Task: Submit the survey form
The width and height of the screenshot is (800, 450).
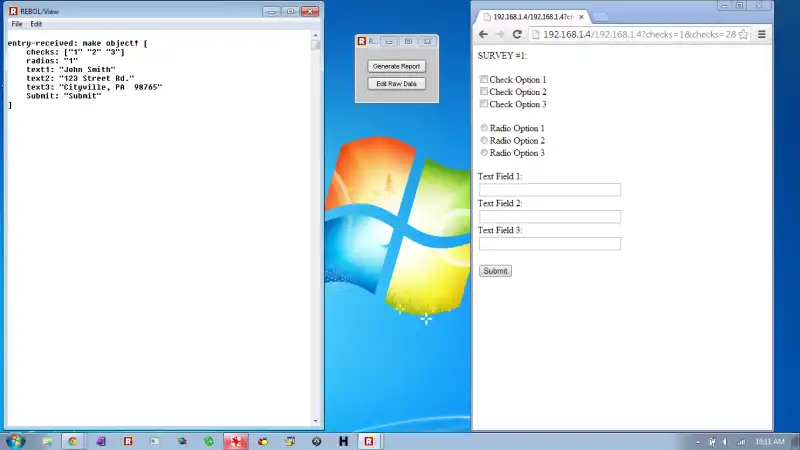Action: (495, 271)
